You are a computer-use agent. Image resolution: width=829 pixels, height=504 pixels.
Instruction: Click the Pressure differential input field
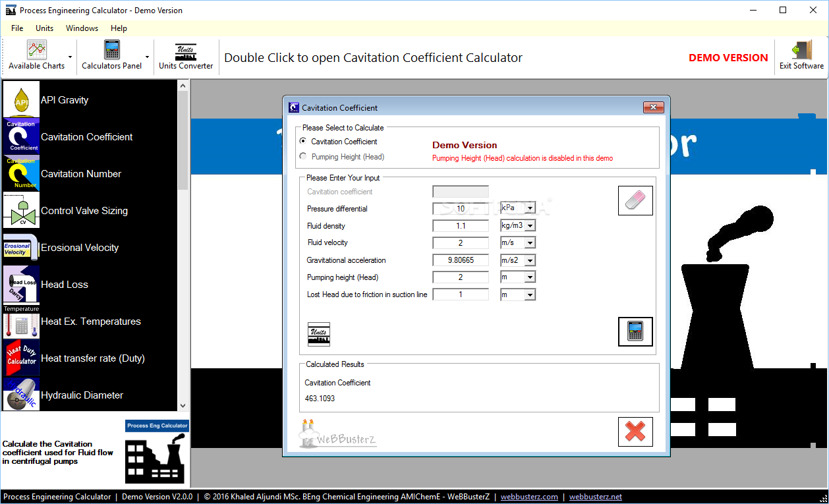pos(461,208)
